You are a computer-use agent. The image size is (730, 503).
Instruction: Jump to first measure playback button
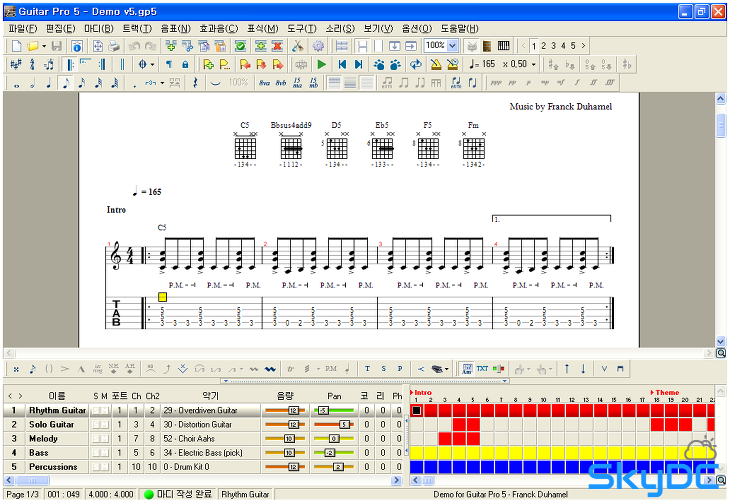pos(342,64)
